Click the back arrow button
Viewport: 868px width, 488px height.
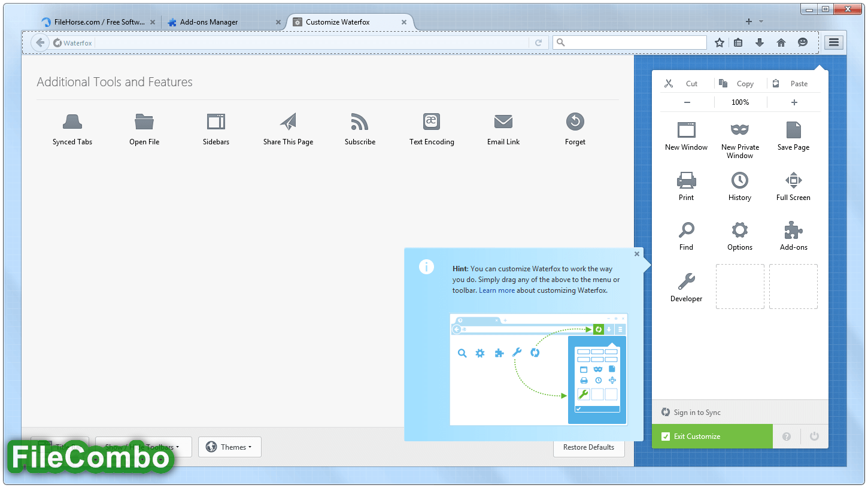tap(40, 43)
